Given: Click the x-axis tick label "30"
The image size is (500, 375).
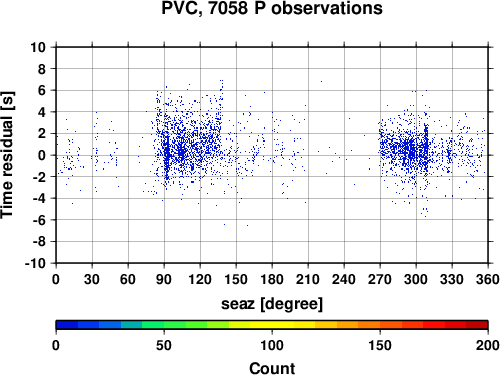Looking at the screenshot, I should click(92, 279).
